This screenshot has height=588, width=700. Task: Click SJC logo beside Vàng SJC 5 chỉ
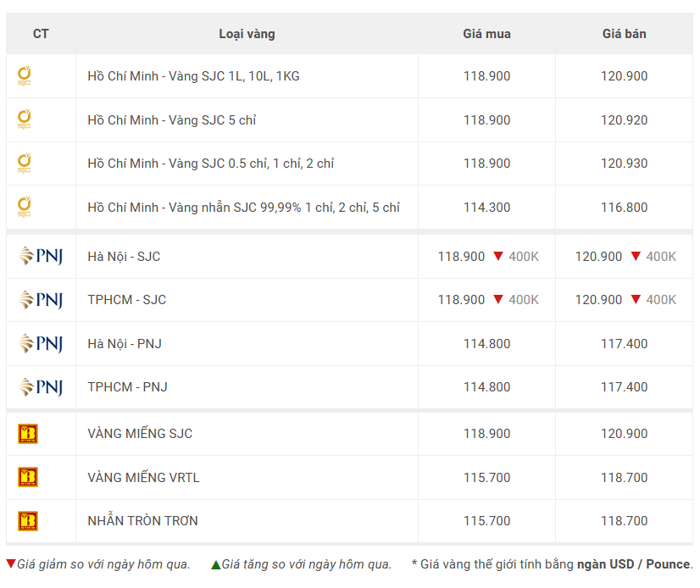tap(24, 119)
